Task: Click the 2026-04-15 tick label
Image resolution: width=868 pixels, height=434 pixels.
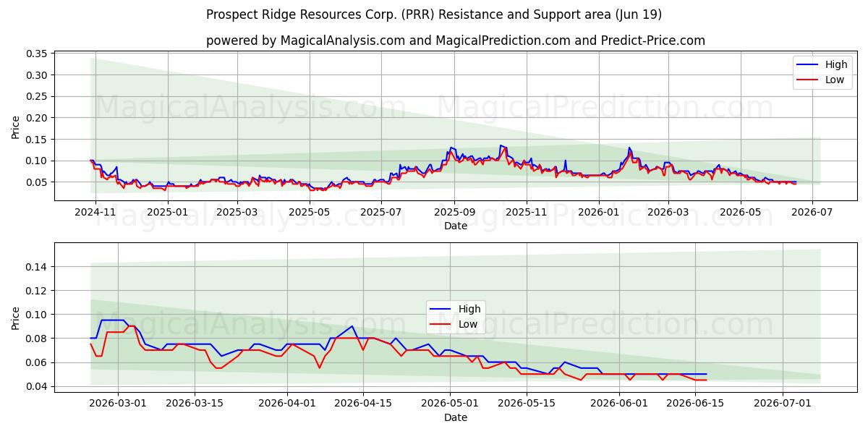Action: (365, 404)
